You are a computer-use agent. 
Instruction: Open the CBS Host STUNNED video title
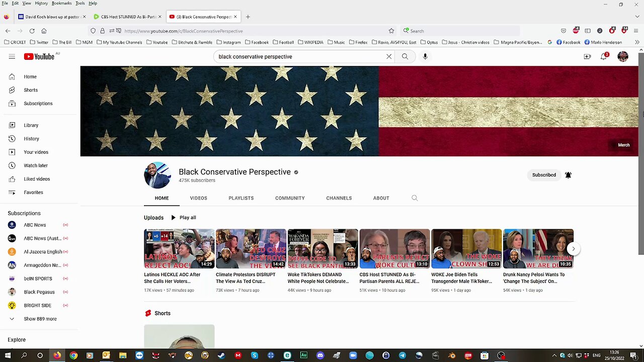[389, 278]
